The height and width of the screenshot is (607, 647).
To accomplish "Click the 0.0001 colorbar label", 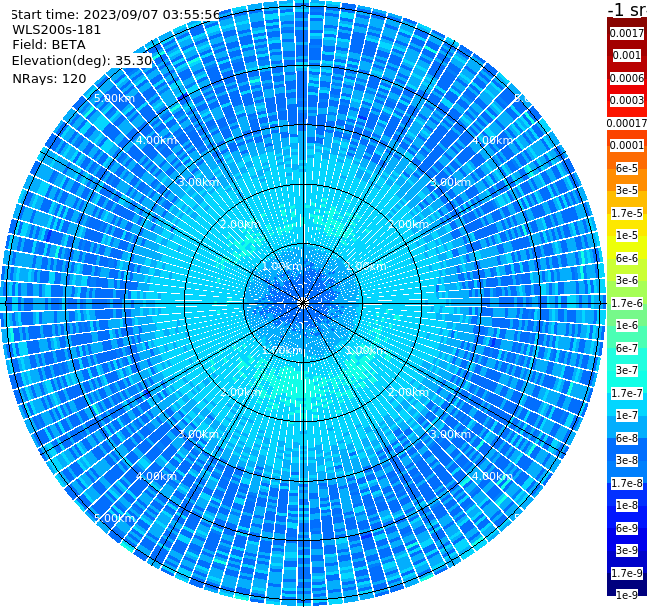I will pos(627,145).
